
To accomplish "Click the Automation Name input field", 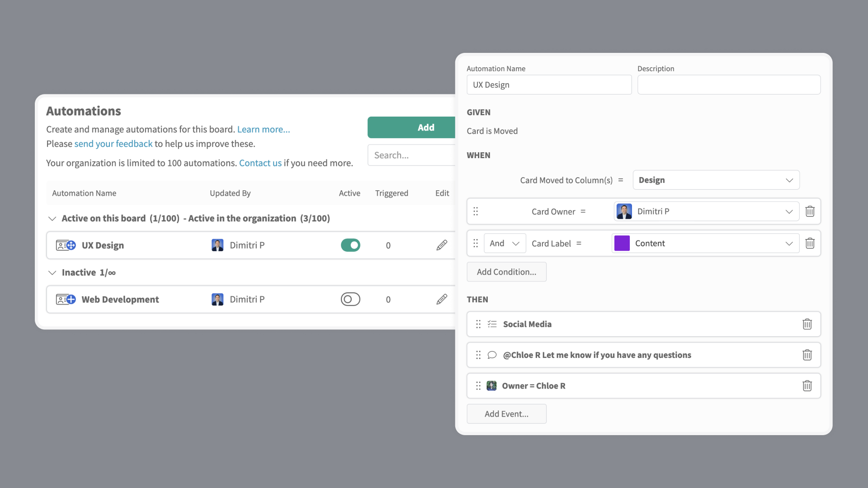I will click(549, 84).
